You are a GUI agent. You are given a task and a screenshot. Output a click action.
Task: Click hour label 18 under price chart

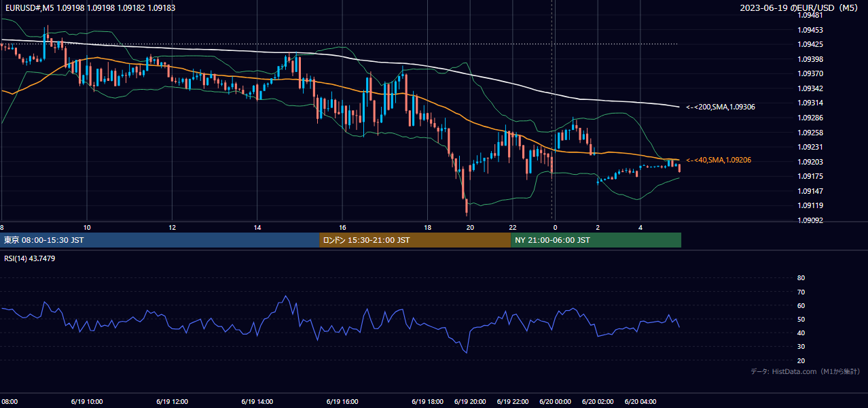(427, 227)
